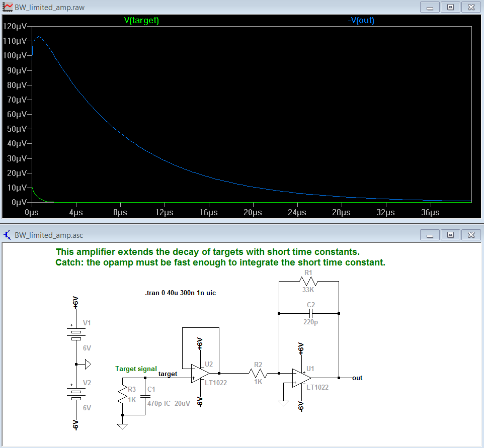Click the waveform window title bar icon
484x448 pixels.
pos(8,7)
